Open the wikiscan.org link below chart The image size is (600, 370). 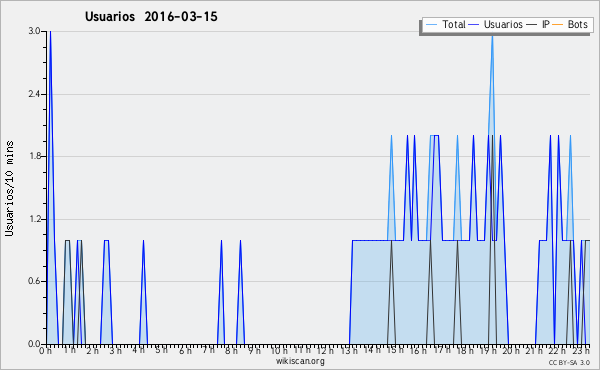coord(300,361)
